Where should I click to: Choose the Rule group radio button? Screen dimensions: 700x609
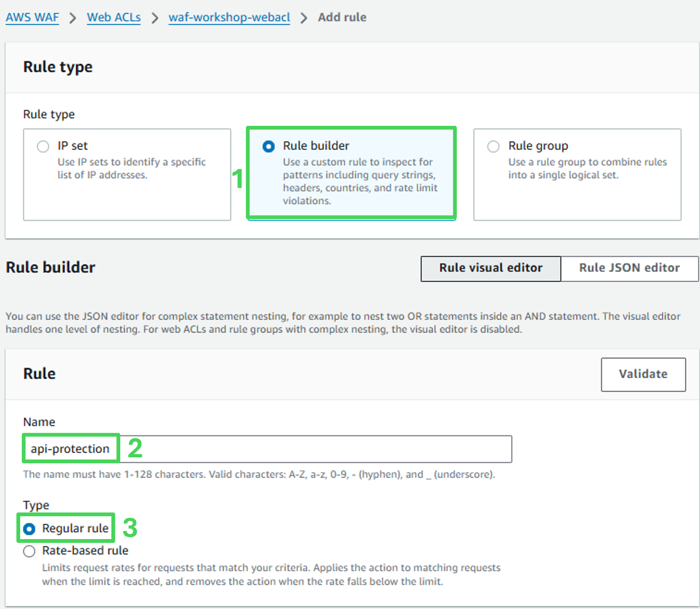[493, 147]
